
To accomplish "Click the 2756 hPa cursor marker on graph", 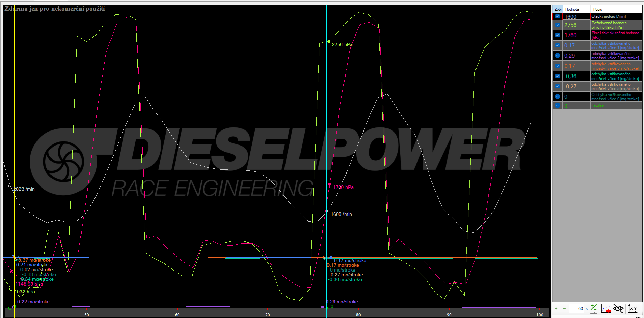I will 329,41.
